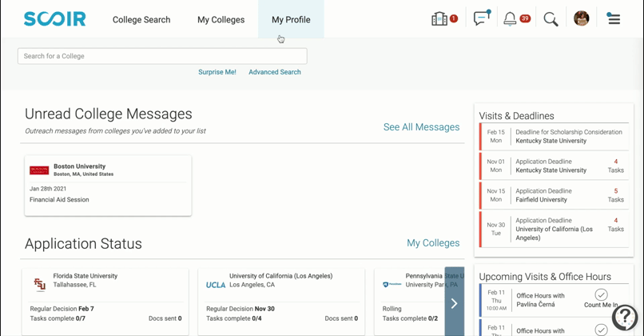Open the notifications bell icon
Screen dimensions: 644x336
click(510, 19)
